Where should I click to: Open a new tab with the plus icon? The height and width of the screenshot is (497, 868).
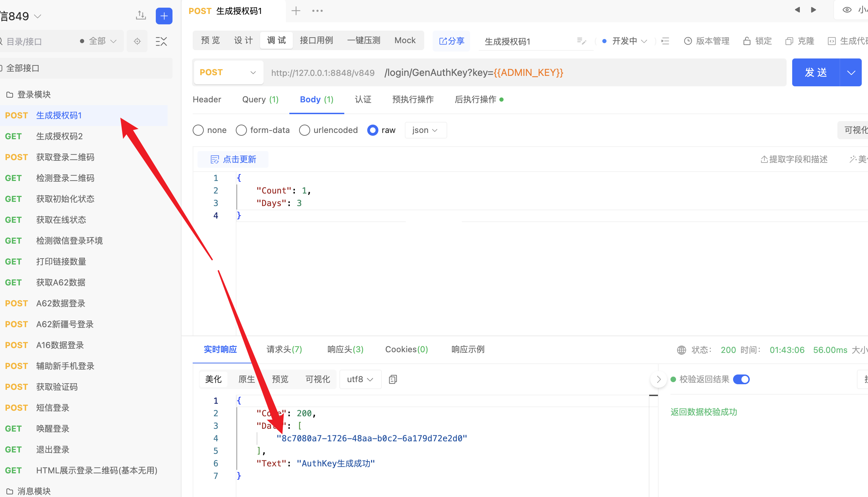[296, 11]
